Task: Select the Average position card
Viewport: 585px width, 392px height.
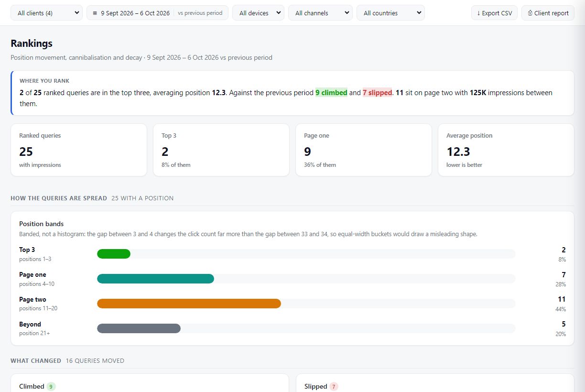Action: [x=506, y=150]
